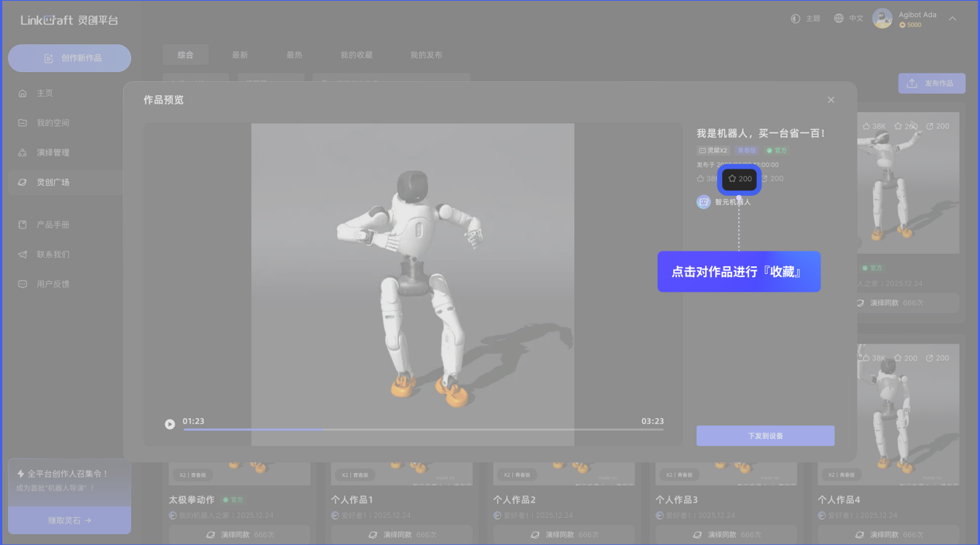Image resolution: width=980 pixels, height=545 pixels.
Task: Click the star favorite icon in preview
Action: (733, 179)
